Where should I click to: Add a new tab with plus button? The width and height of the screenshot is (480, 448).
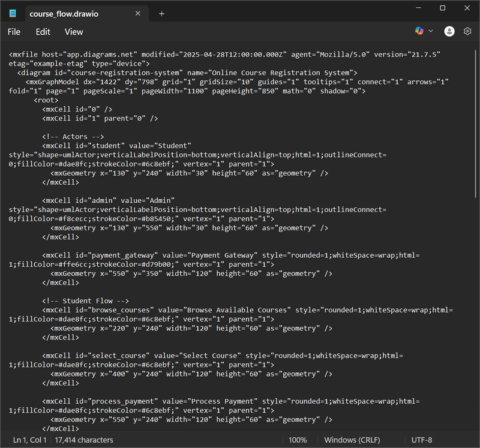161,14
